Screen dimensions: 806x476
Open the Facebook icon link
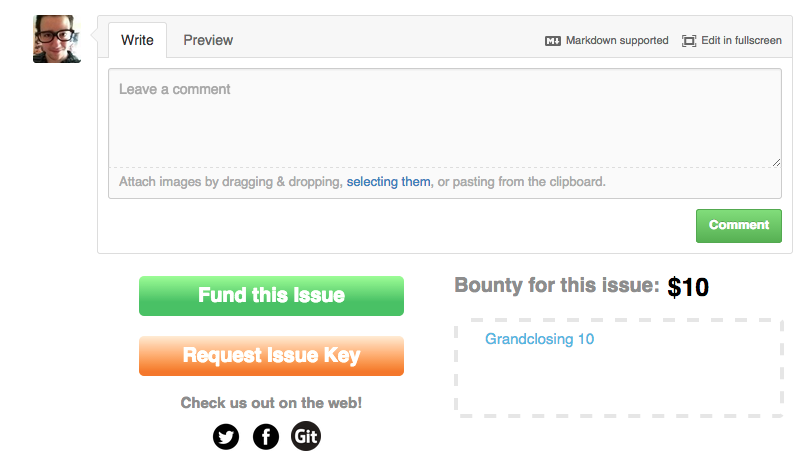(266, 437)
